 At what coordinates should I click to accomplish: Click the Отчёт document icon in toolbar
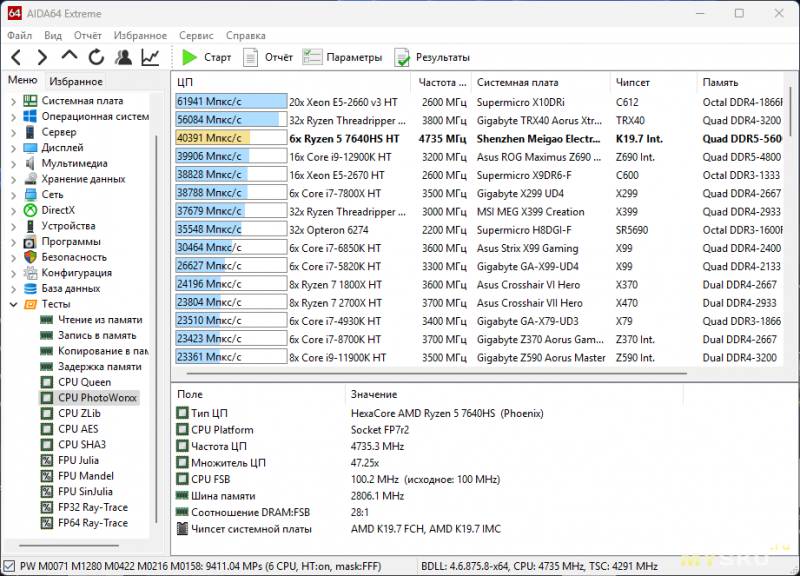(x=250, y=57)
